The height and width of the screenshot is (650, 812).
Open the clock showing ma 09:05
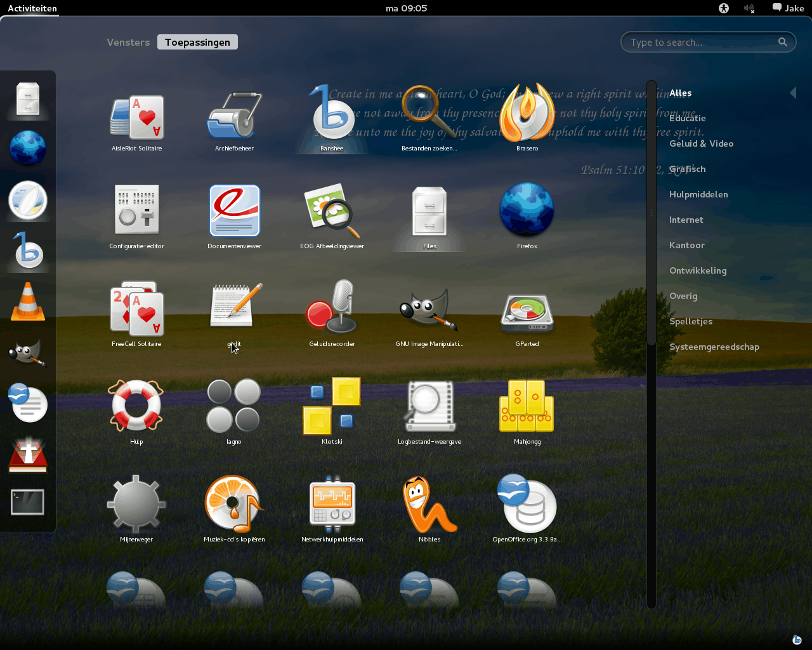pos(407,8)
